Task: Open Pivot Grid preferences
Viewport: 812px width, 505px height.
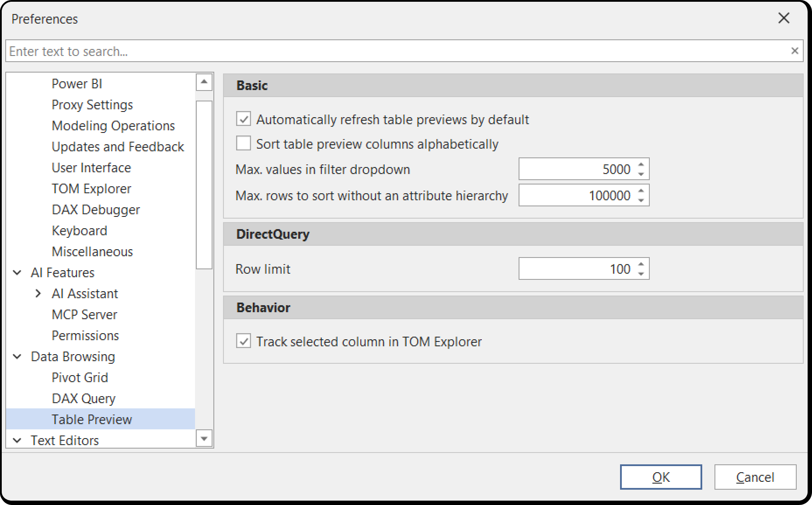Action: point(80,377)
